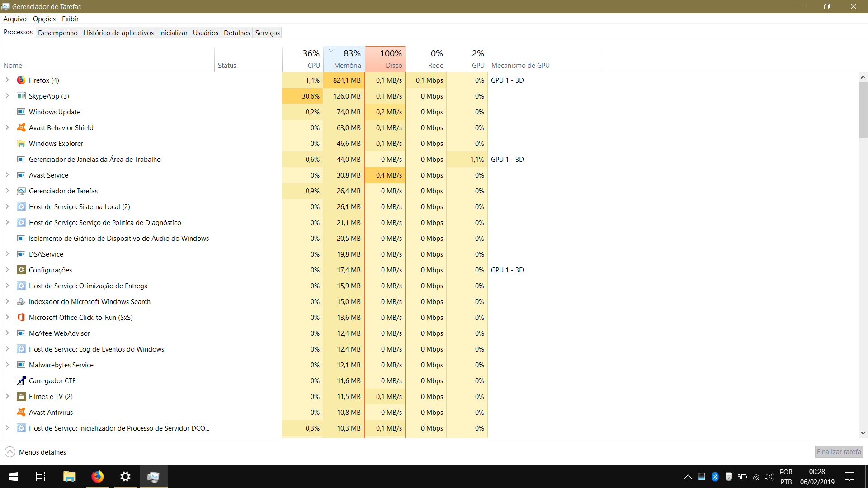Switch to the Usuários tab
The image size is (868, 488).
click(x=206, y=33)
